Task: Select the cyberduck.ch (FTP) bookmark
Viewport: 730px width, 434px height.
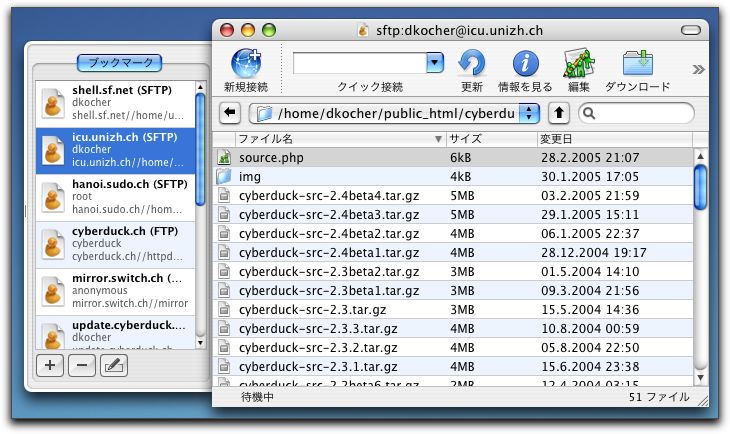Action: click(x=115, y=245)
